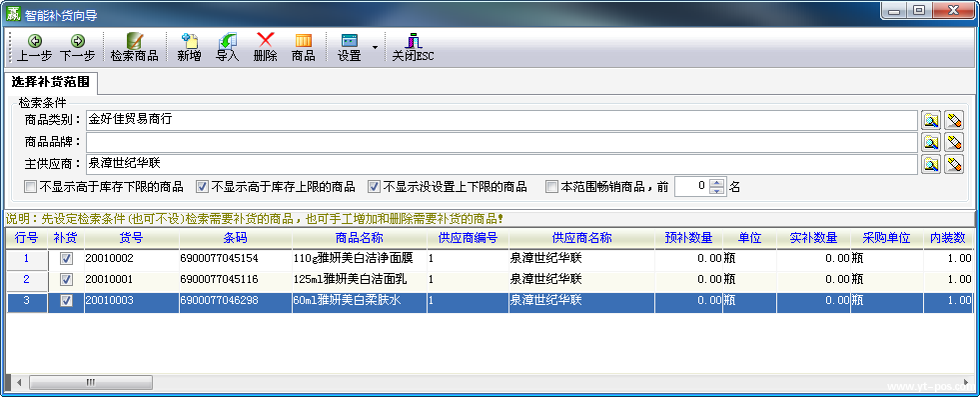Advance with 下一步 toolbar button
The image size is (980, 397).
pyautogui.click(x=78, y=48)
